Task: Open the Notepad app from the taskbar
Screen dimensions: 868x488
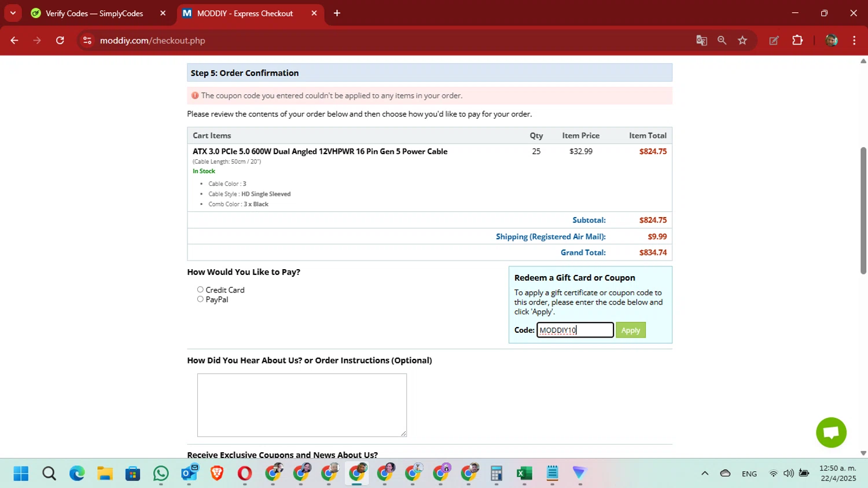Action: pos(552,474)
